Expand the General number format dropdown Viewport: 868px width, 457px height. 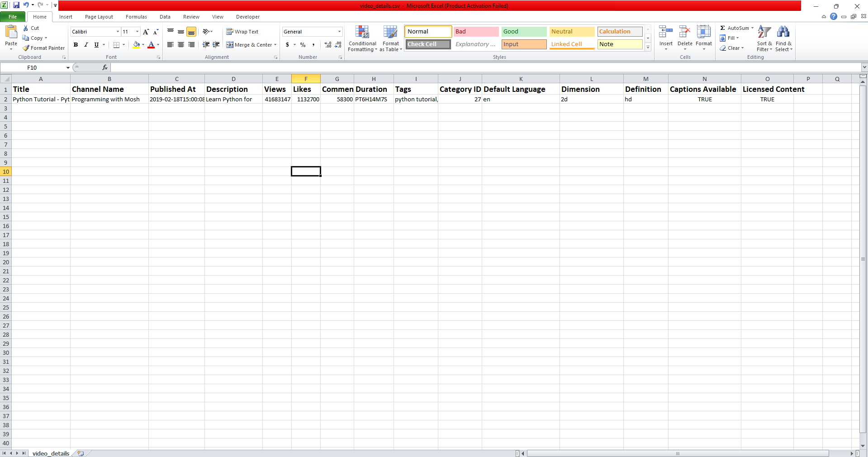tap(339, 32)
